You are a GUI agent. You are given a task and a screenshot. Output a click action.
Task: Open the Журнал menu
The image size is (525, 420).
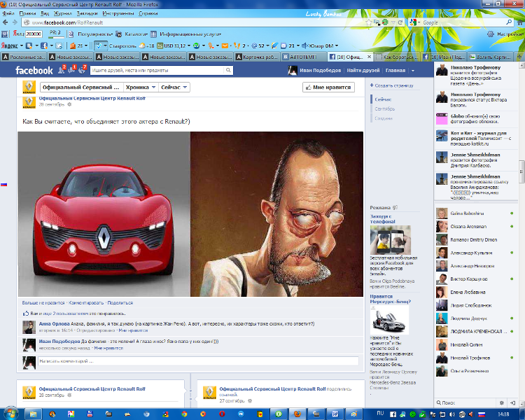(x=62, y=13)
